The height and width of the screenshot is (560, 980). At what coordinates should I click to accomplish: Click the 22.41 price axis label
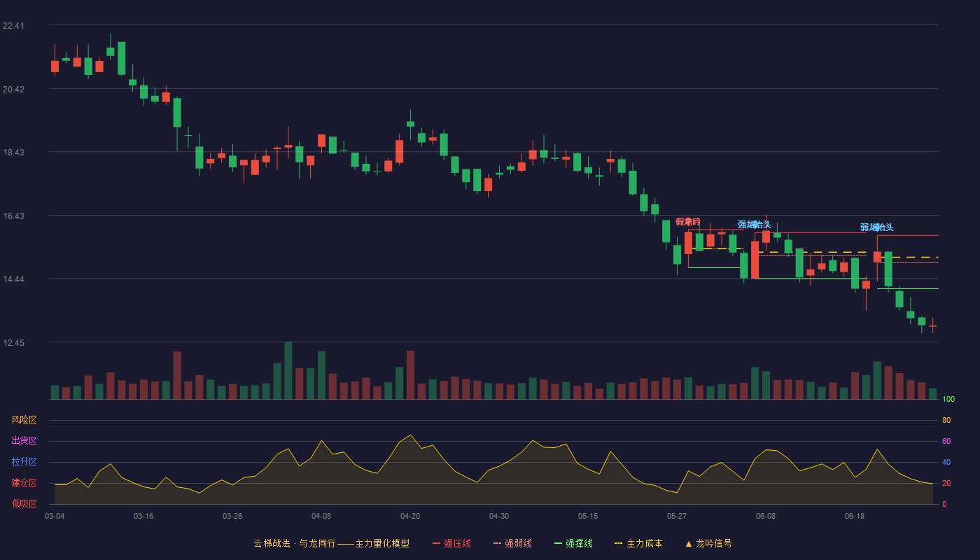[x=13, y=26]
